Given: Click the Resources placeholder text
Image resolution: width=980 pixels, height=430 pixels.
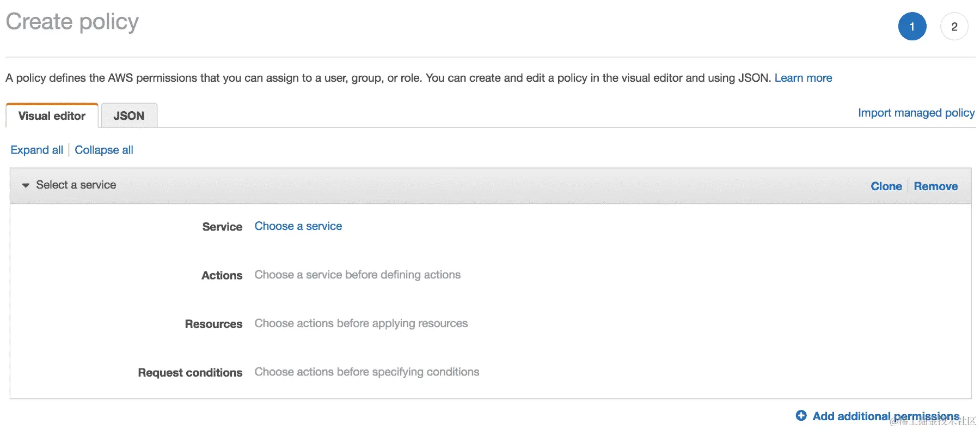Looking at the screenshot, I should point(361,323).
